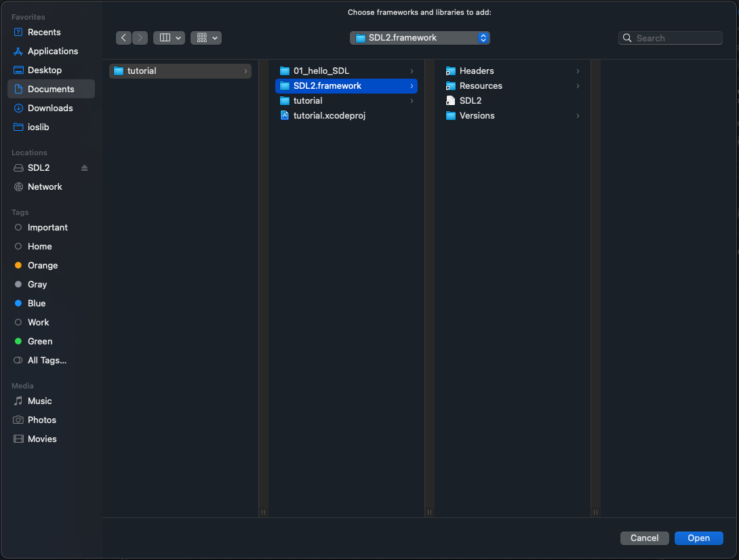Select the Versions folder
The width and height of the screenshot is (739, 560).
(x=512, y=115)
